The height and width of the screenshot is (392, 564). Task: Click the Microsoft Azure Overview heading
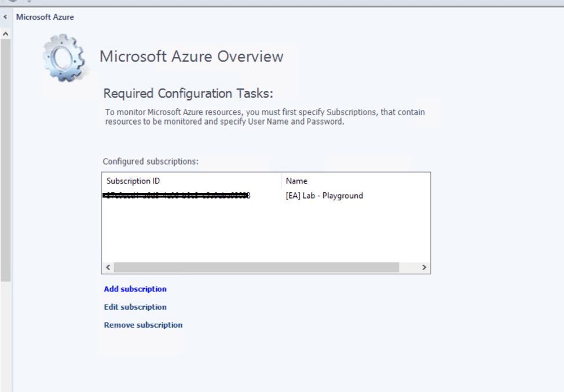[191, 57]
